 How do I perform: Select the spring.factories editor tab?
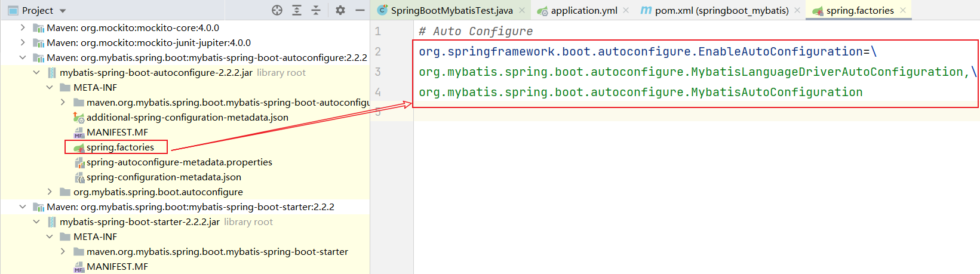(x=860, y=10)
